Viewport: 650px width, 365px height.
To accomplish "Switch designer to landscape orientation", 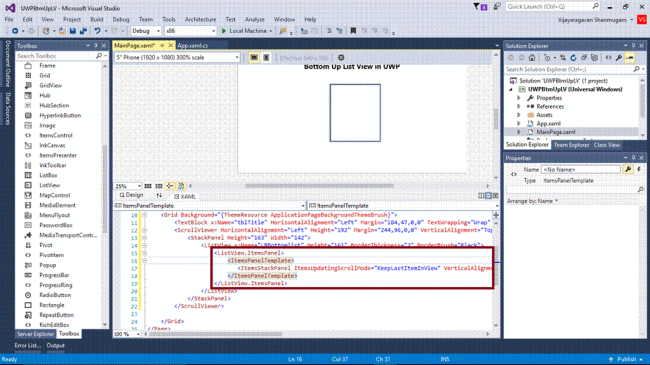I will (x=254, y=58).
